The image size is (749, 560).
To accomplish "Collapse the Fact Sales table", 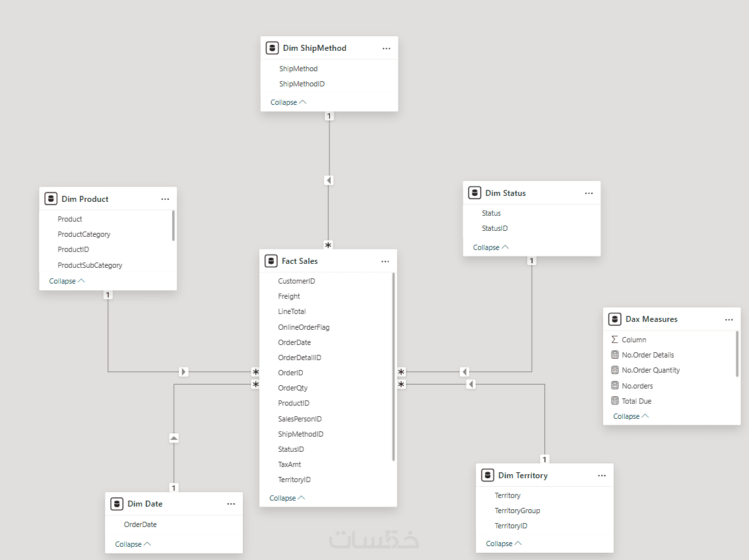I will (x=287, y=498).
